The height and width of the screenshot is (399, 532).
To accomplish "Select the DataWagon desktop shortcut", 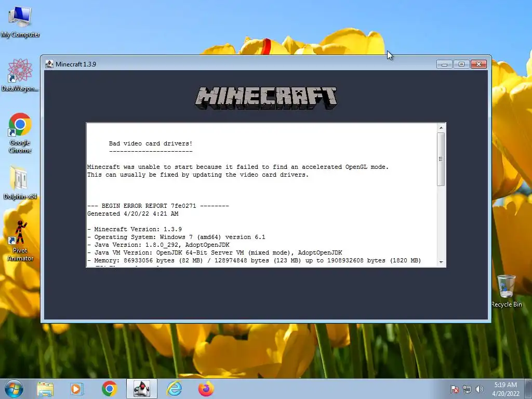I will tap(20, 75).
